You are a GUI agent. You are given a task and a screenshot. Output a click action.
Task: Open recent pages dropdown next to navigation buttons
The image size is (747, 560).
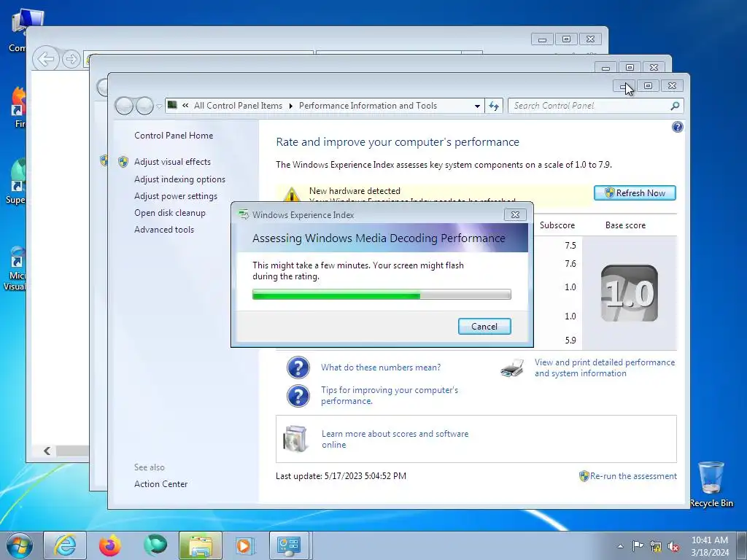159,106
